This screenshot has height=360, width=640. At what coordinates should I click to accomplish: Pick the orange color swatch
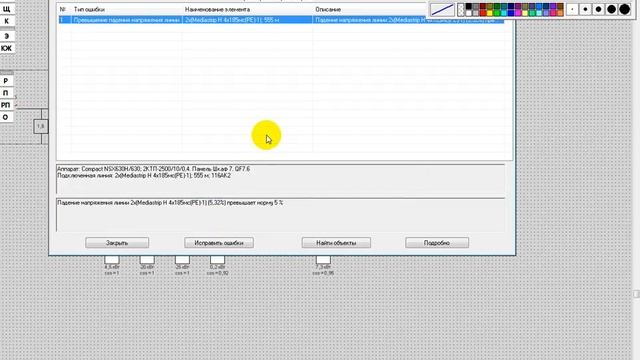coord(560,13)
